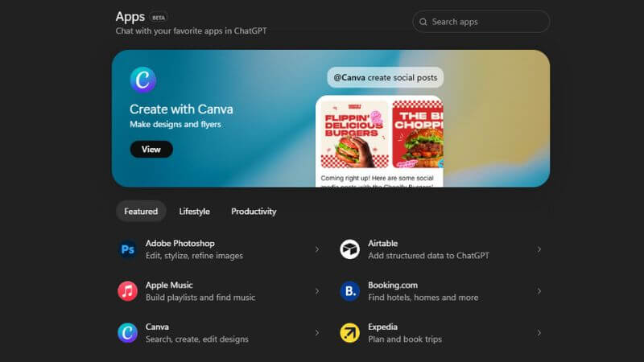Click the 'Edit, stylize, refine images' description
Viewport: 644px width, 362px height.
[x=194, y=256]
